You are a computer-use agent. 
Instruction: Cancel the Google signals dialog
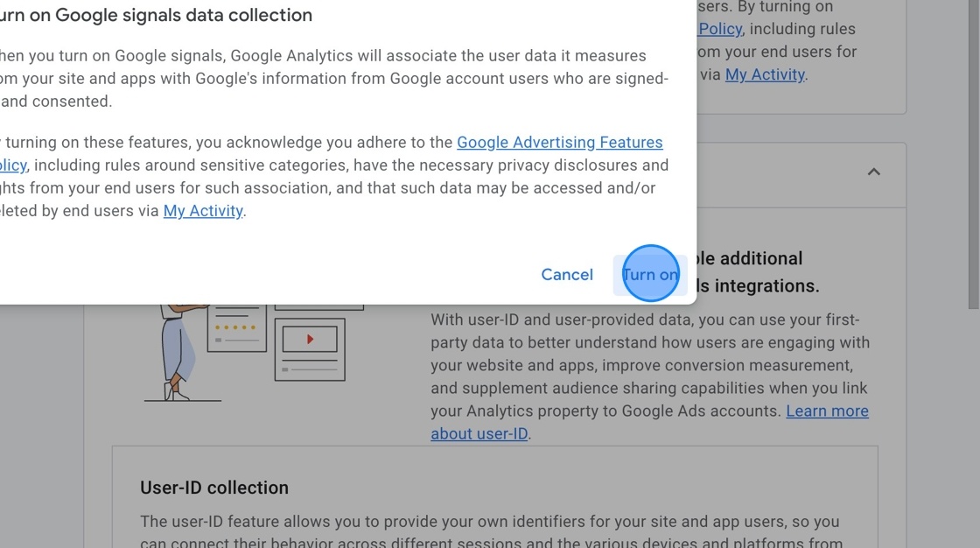click(567, 275)
